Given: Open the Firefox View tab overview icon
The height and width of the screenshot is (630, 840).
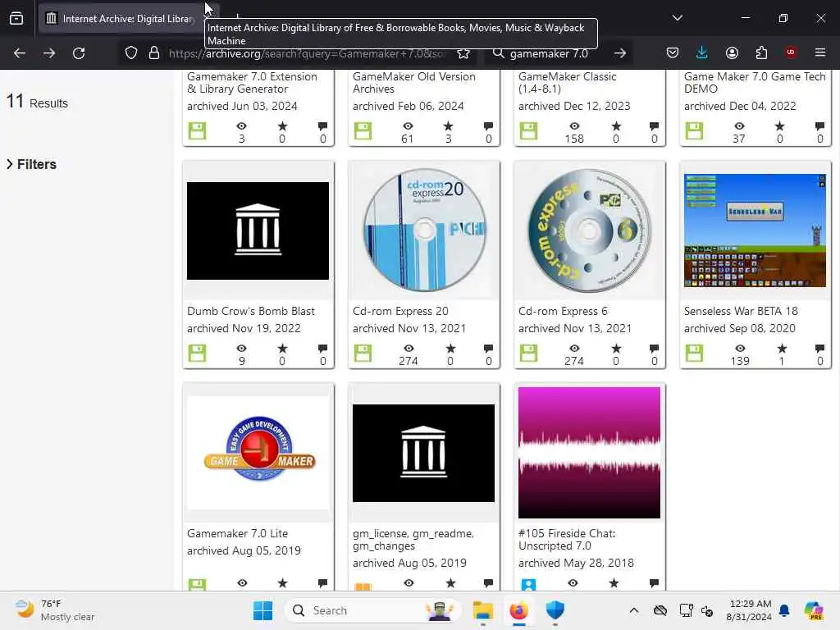Looking at the screenshot, I should pyautogui.click(x=16, y=18).
